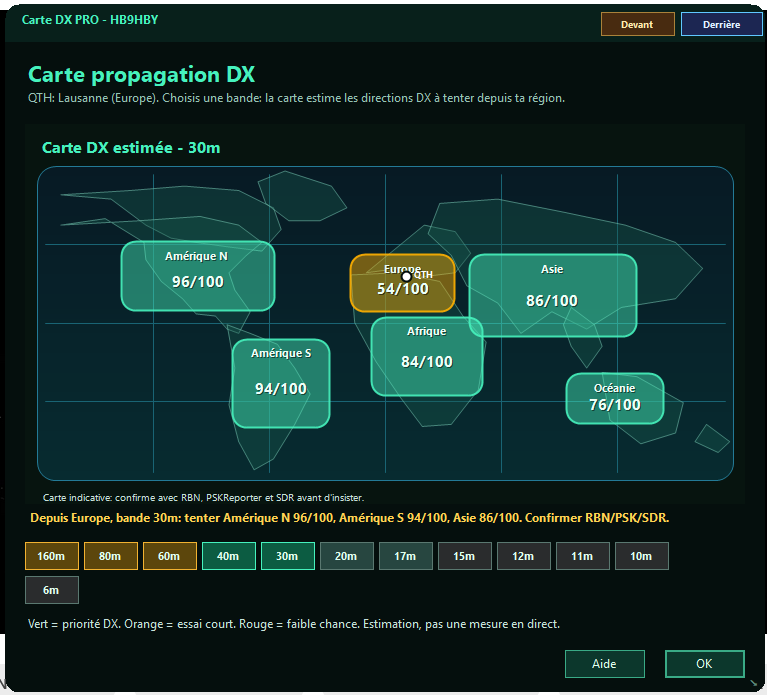Select the 60m band
This screenshot has width=767, height=695.
[x=170, y=556]
